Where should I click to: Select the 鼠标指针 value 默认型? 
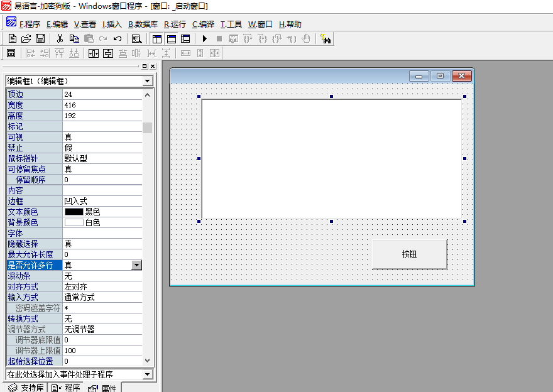coord(102,158)
